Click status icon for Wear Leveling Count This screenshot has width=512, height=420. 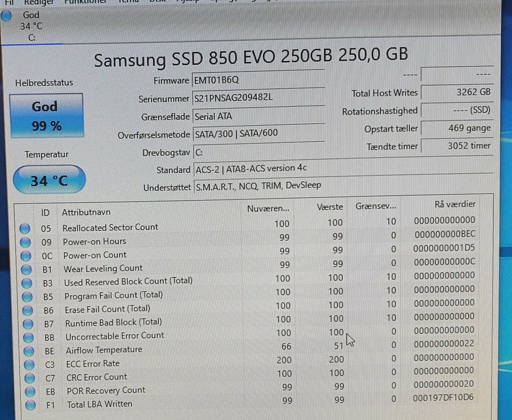(26, 270)
